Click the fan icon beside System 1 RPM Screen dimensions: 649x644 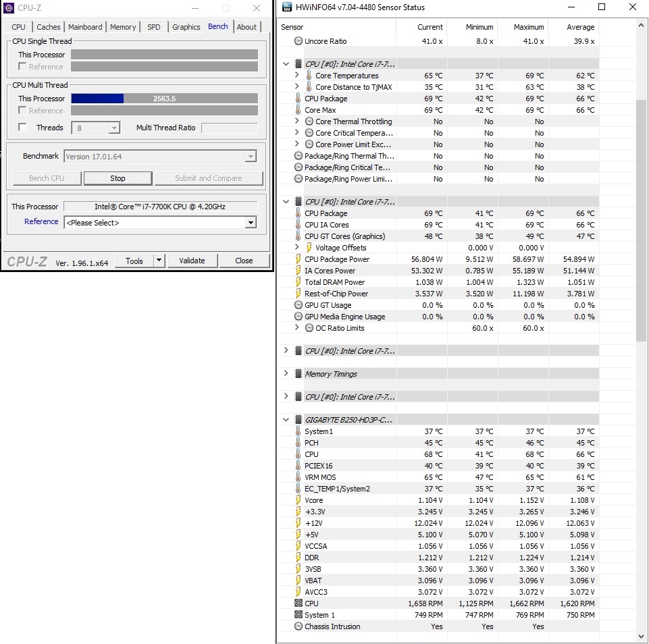pyautogui.click(x=298, y=614)
